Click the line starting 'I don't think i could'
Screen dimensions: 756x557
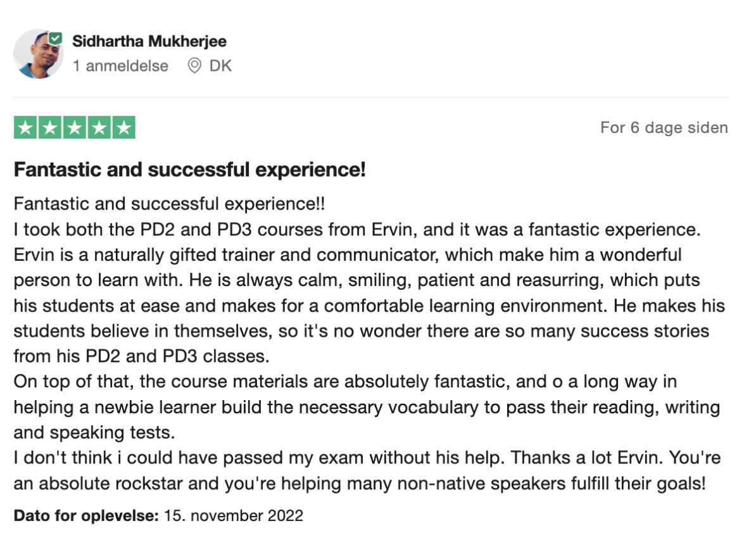tap(367, 458)
